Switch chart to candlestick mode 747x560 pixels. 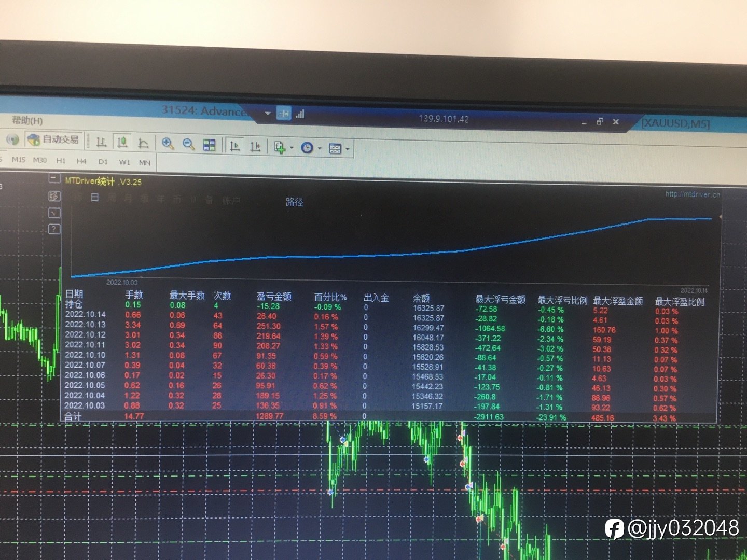pos(122,143)
